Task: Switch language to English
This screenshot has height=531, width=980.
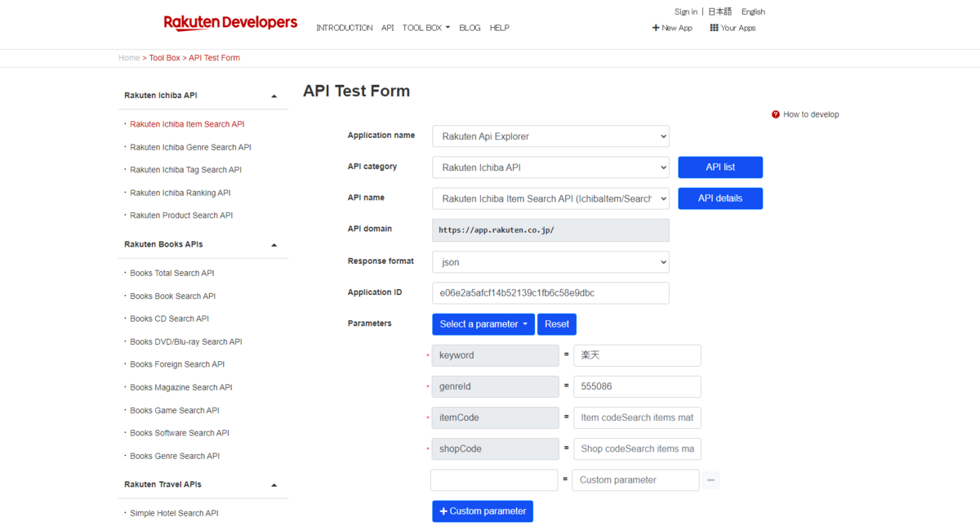Action: coord(753,11)
